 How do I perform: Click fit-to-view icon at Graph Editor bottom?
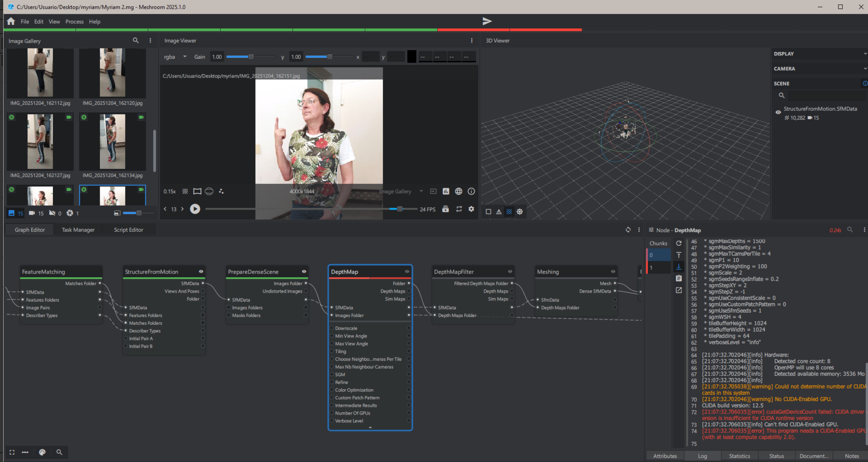pos(12,452)
